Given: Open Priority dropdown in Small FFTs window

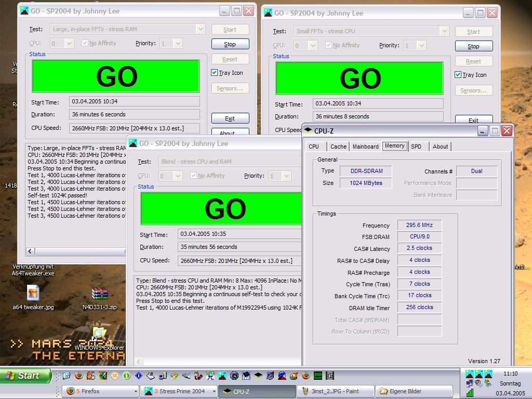Looking at the screenshot, I should [x=421, y=45].
